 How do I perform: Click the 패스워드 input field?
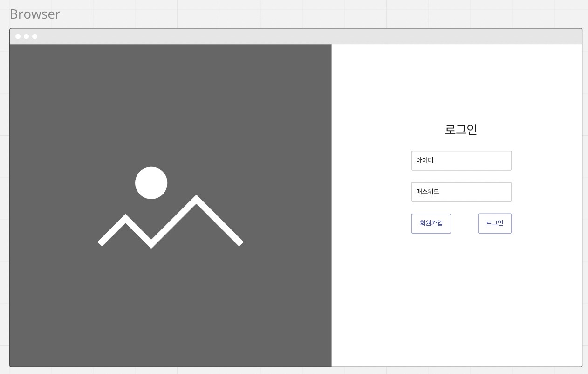pyautogui.click(x=461, y=192)
